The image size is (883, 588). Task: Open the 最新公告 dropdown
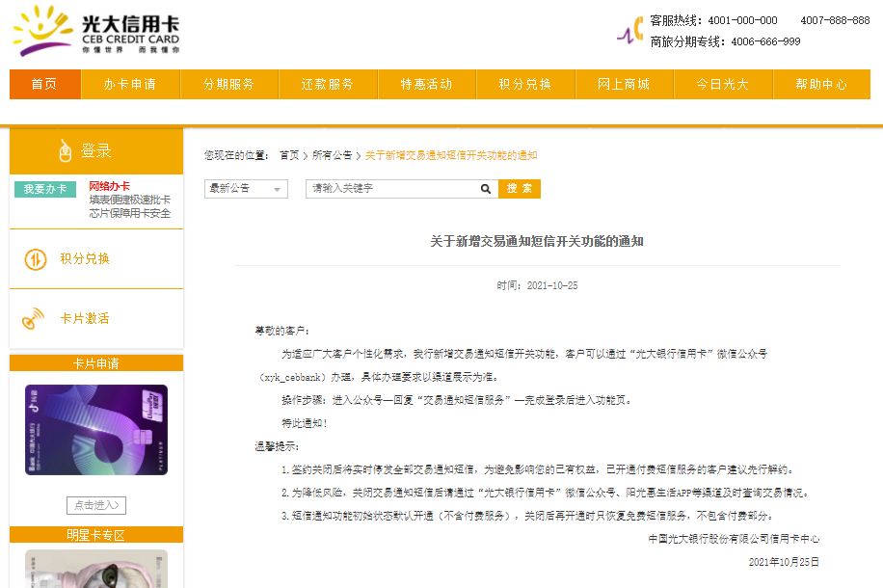tap(246, 189)
